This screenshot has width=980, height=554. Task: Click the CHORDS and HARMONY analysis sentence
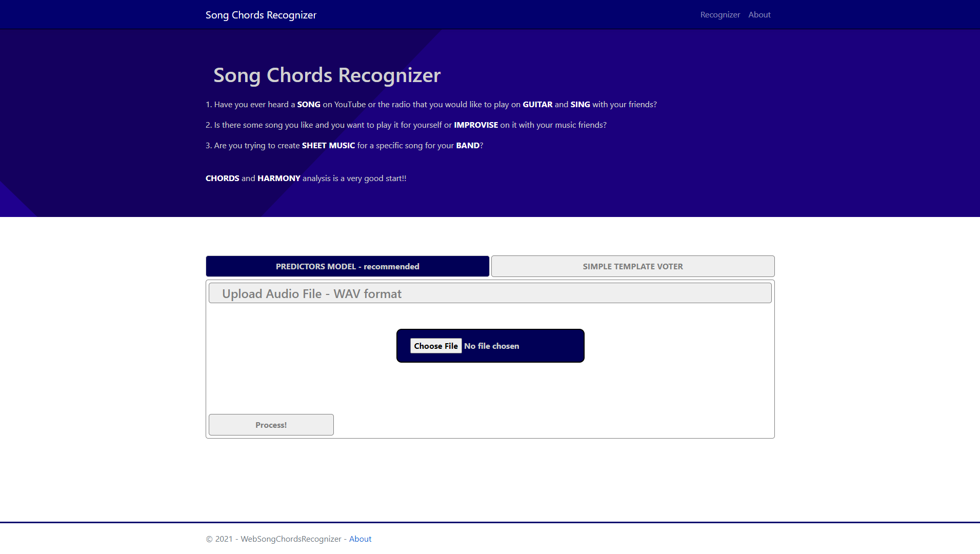tap(306, 179)
